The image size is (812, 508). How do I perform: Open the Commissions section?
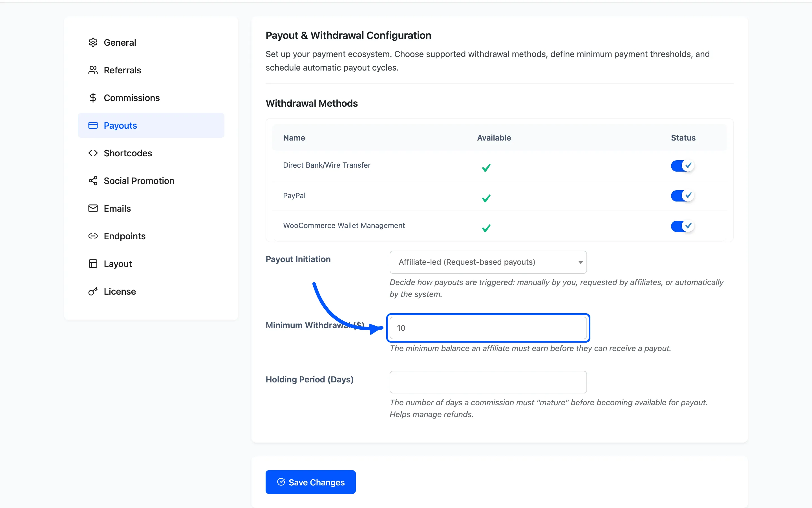pyautogui.click(x=151, y=98)
